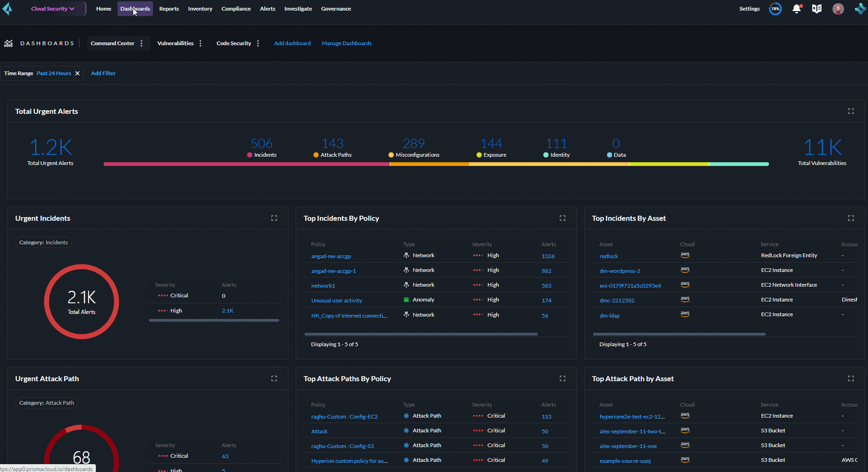
Task: Click the AWS cloud icon for dm-ldap
Action: tap(685, 314)
